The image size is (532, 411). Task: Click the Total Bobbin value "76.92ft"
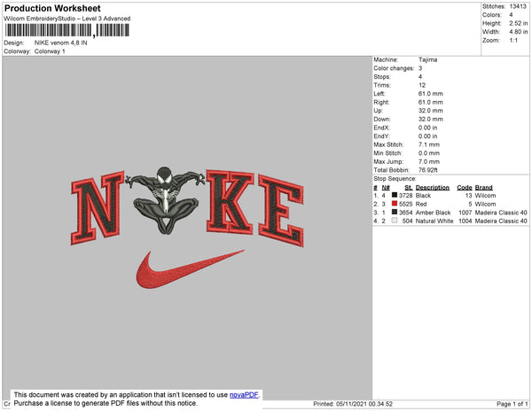click(428, 170)
